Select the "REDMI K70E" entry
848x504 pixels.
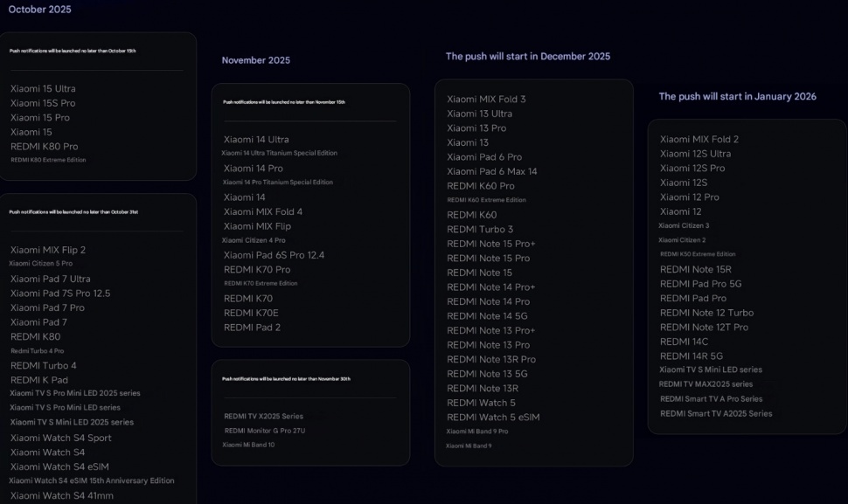coord(251,313)
